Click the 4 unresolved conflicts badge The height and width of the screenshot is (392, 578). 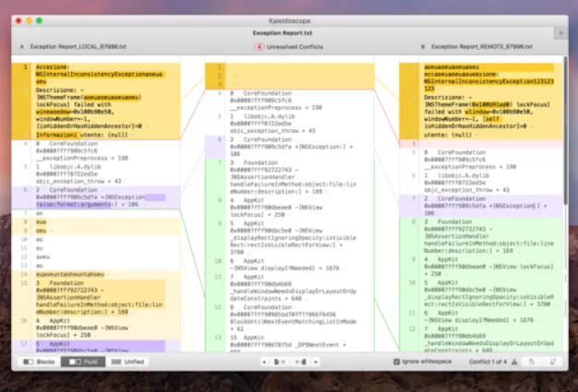tap(259, 47)
